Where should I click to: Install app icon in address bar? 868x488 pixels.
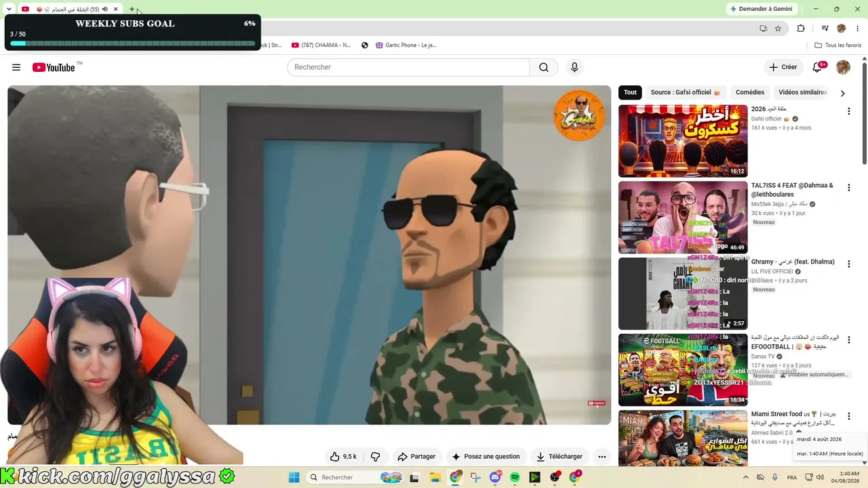point(764,28)
